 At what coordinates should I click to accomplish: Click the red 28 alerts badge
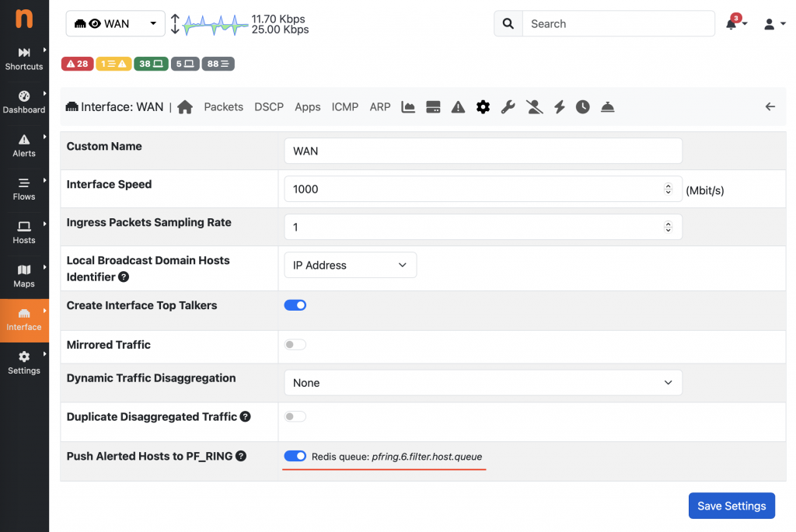pos(77,64)
